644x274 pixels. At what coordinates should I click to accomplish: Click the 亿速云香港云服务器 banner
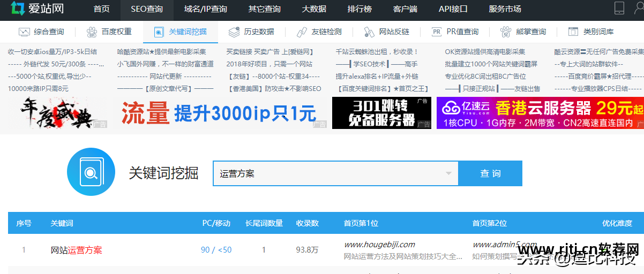point(540,113)
